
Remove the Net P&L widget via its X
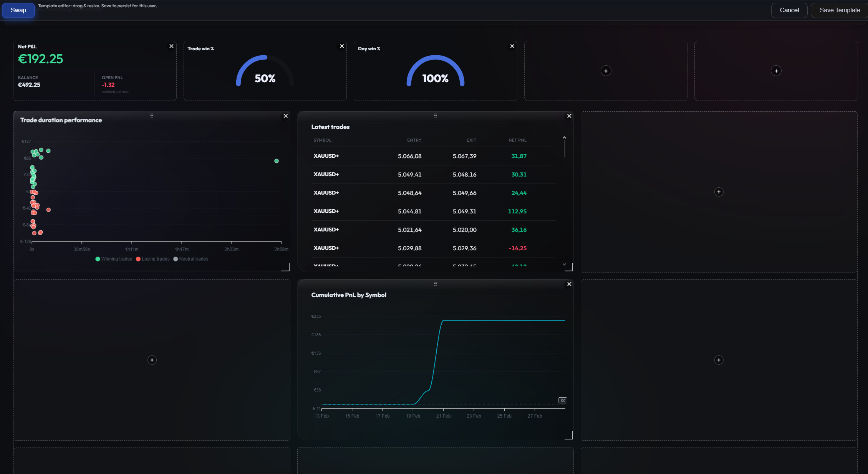(171, 46)
